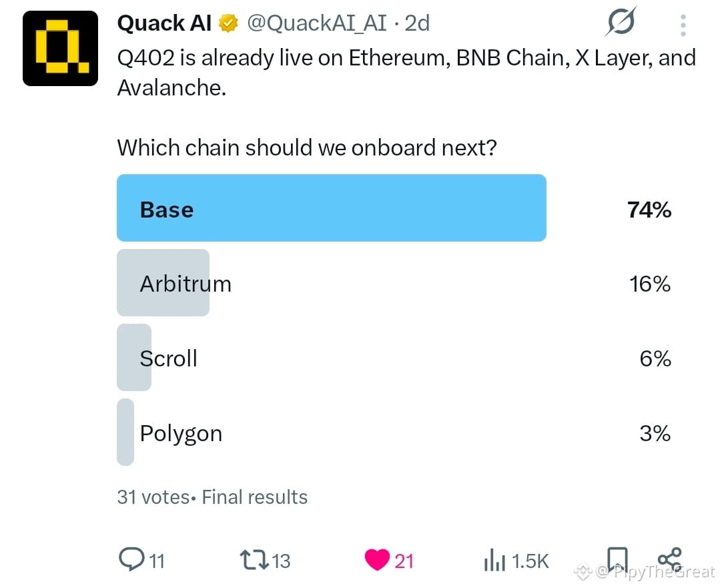The width and height of the screenshot is (720, 588).
Task: Click the bookmark icon
Action: [x=617, y=559]
